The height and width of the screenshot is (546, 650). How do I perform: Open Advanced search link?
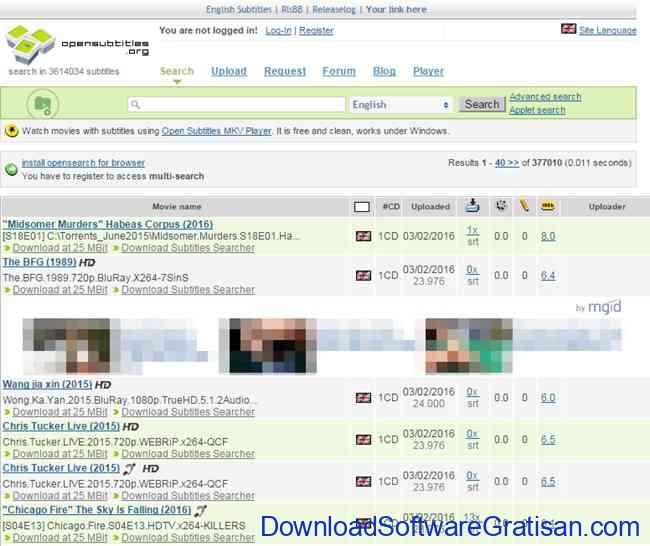coord(545,97)
